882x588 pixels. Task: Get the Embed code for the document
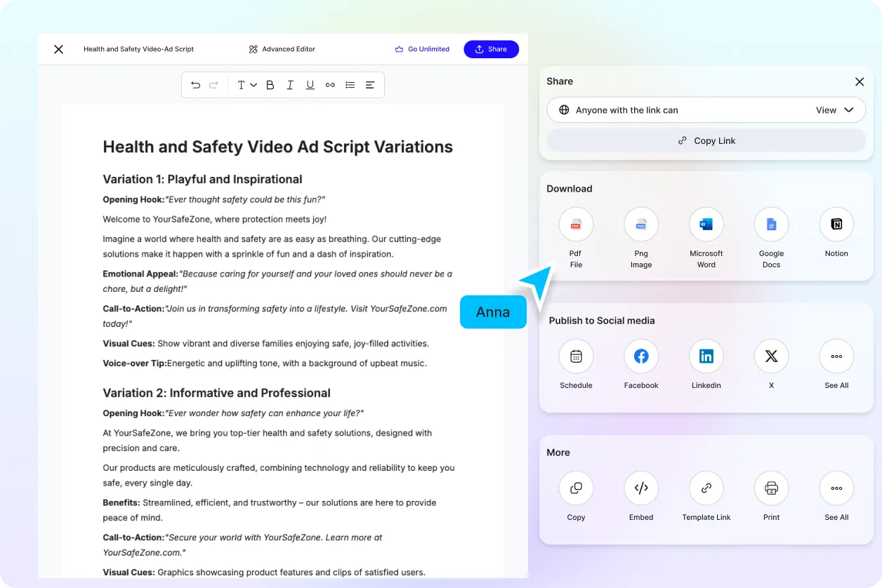coord(641,488)
